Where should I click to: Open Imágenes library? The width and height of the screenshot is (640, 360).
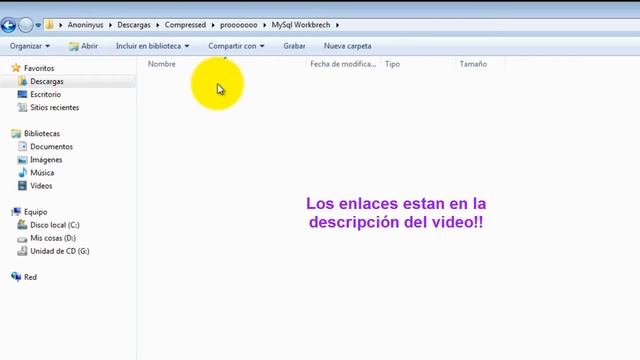pos(46,160)
